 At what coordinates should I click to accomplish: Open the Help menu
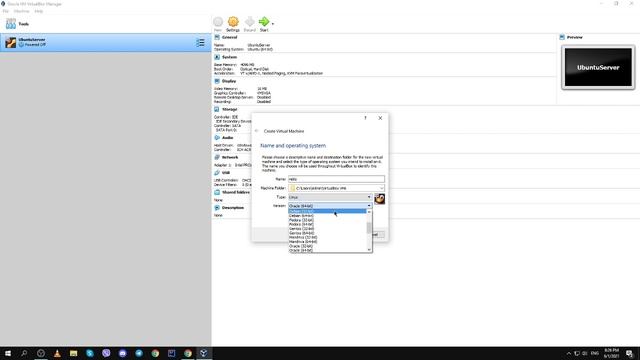[39, 11]
